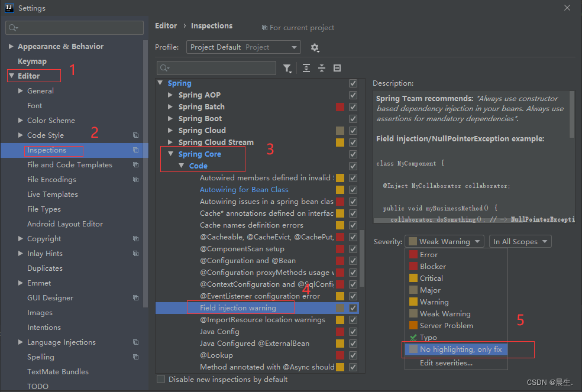
Task: Expand the Appearance & Behavior section
Action: point(11,46)
